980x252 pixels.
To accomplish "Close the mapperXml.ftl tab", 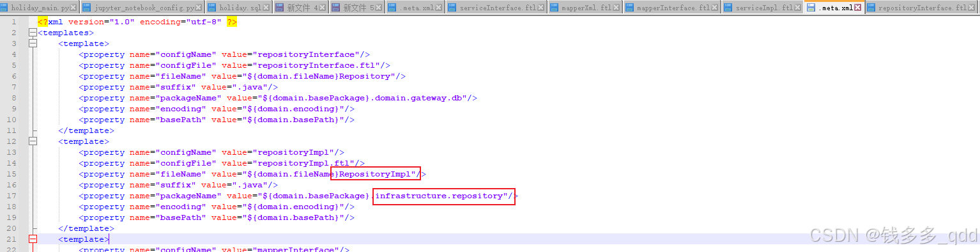I will point(617,8).
